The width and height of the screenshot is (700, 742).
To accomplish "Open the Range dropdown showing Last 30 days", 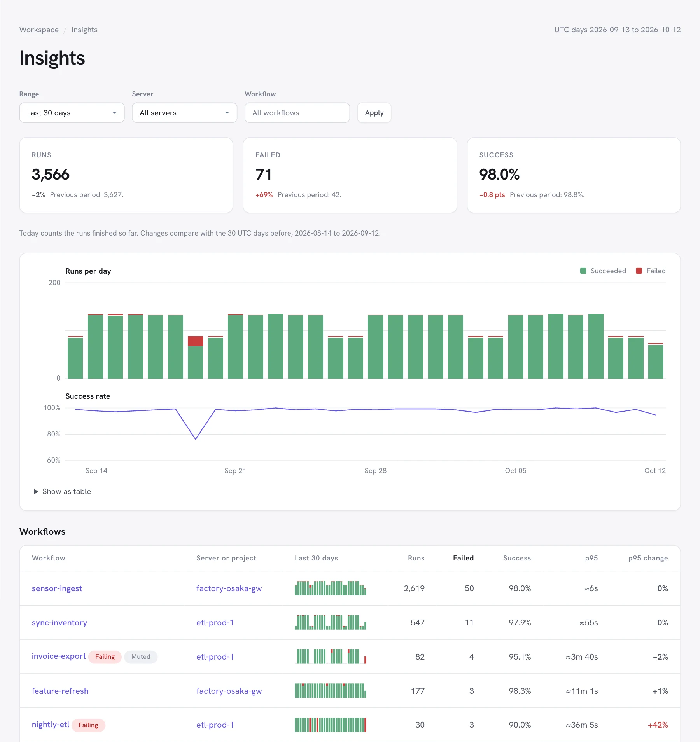I will (72, 113).
